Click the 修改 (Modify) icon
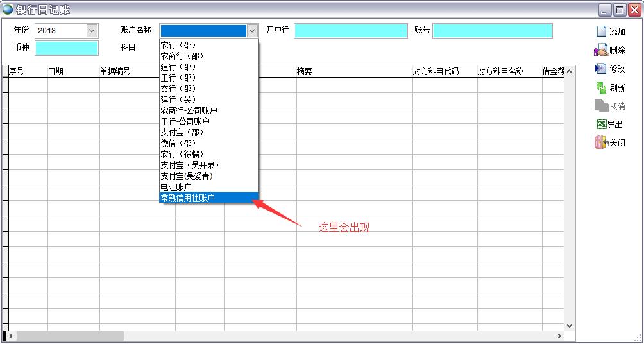Screen dimensions: 644x344 coord(601,69)
